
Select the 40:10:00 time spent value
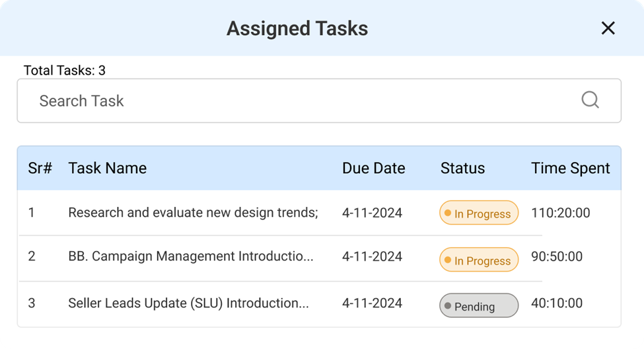(x=557, y=303)
